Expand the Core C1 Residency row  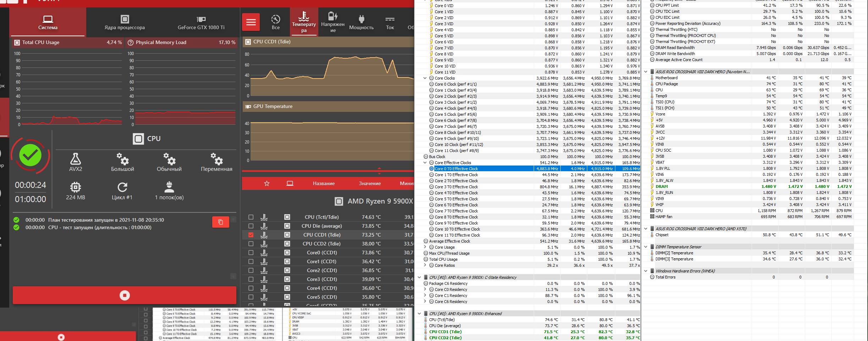tap(425, 296)
